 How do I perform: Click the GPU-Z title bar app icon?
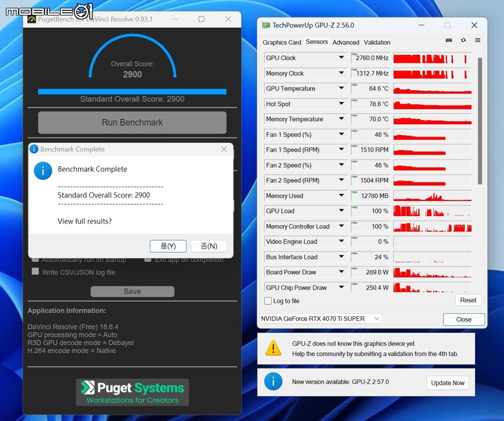pos(266,25)
